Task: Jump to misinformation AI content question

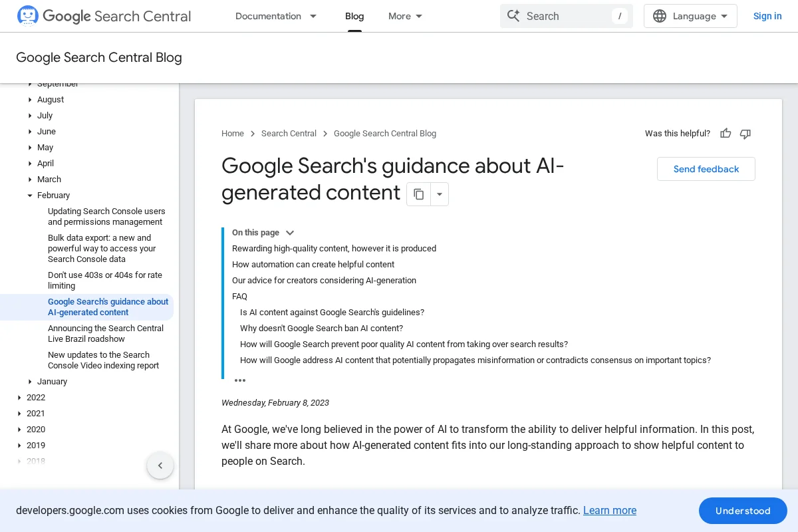Action: point(475,360)
